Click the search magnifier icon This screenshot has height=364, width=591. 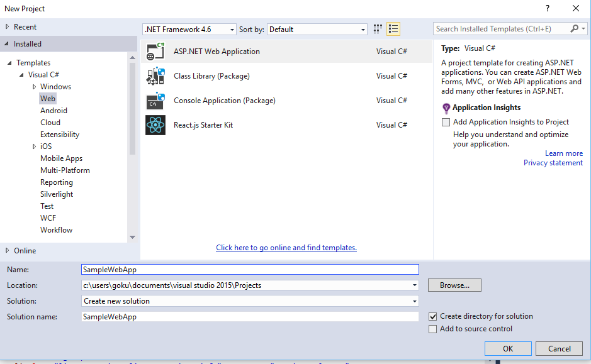576,28
